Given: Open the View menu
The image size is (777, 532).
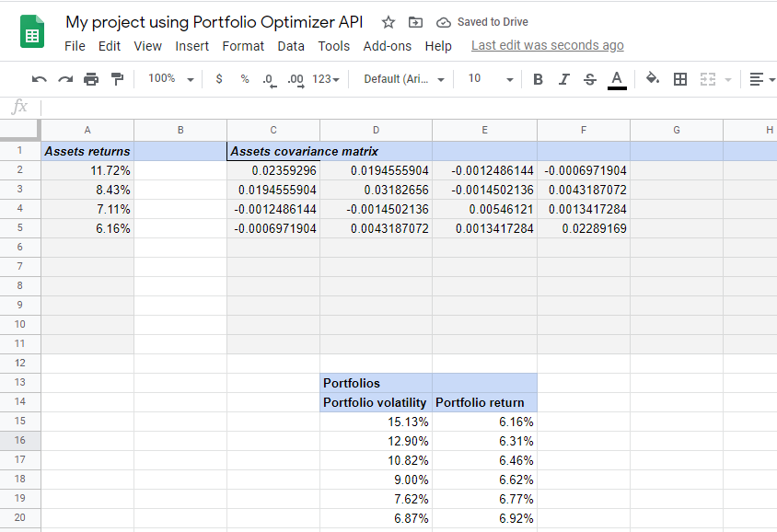Looking at the screenshot, I should point(147,46).
